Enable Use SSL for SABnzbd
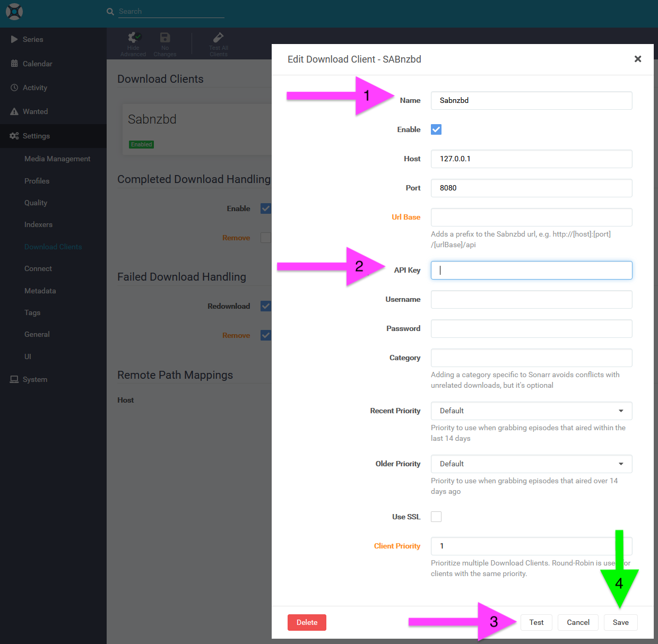The height and width of the screenshot is (644, 658). point(436,516)
